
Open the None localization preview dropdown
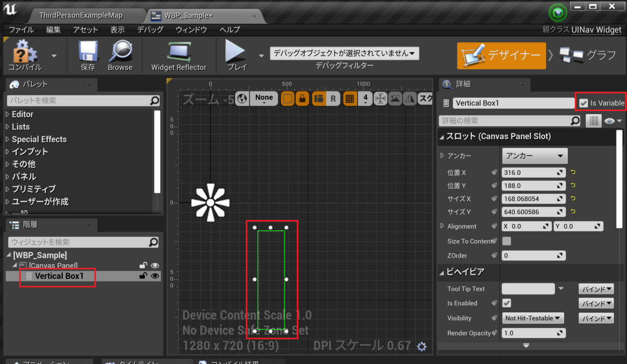pyautogui.click(x=264, y=98)
